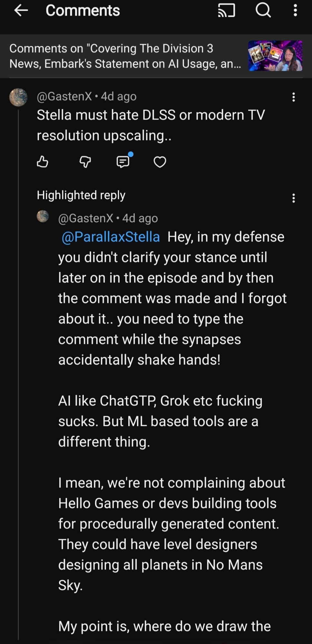Open the top-right overflow menu

click(295, 11)
